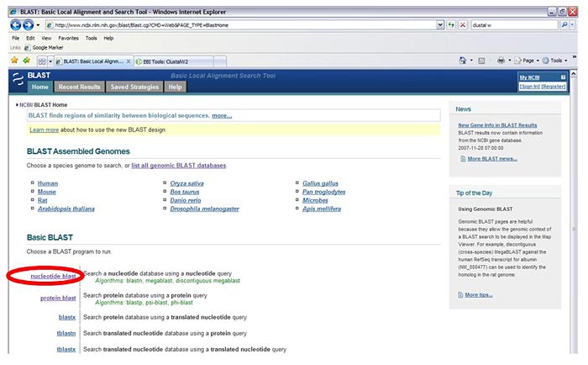Screen dimensions: 588x365
Task: Open the Saved Strategies tab
Action: 134,87
